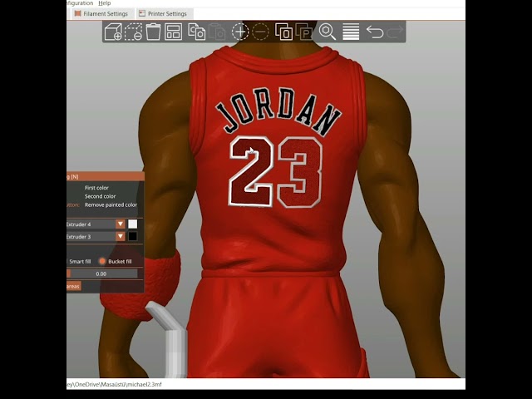Click the white Extruder 4 color swatch
The width and height of the screenshot is (532, 399).
point(133,224)
